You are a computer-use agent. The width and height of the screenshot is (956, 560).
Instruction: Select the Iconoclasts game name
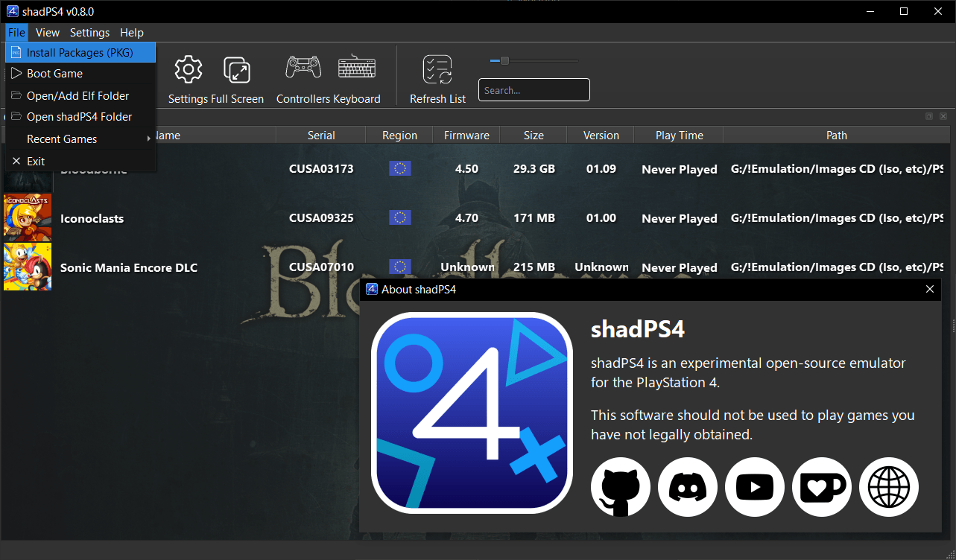tap(92, 218)
